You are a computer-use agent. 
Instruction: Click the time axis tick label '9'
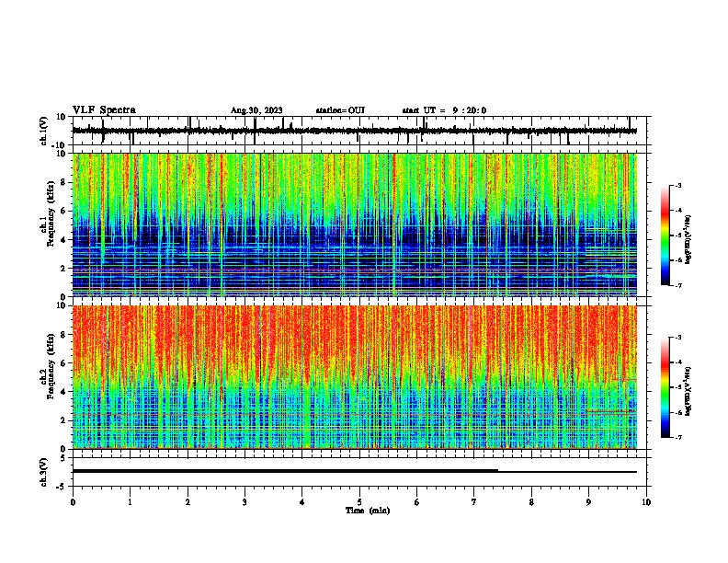pos(588,502)
